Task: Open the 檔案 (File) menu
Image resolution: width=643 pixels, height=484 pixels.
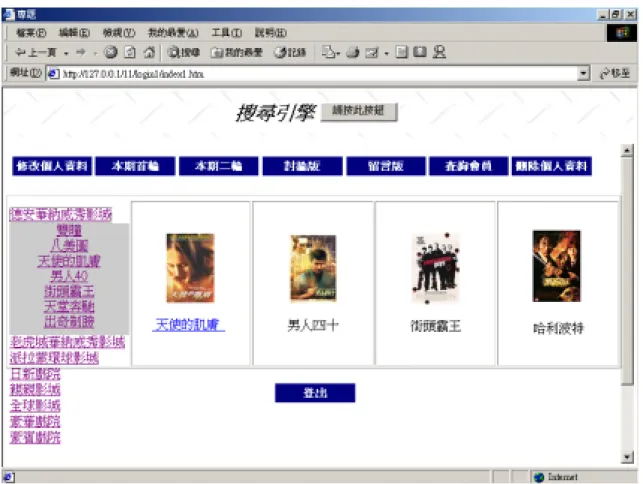Action: tap(31, 32)
